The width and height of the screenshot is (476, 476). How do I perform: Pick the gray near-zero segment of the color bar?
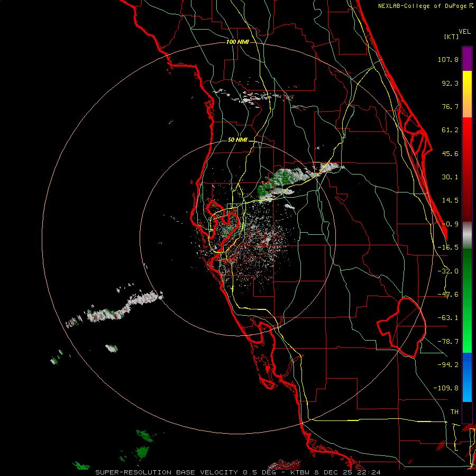[x=467, y=235]
